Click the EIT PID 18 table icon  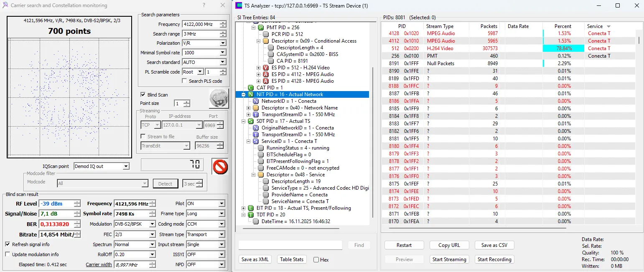tap(251, 208)
